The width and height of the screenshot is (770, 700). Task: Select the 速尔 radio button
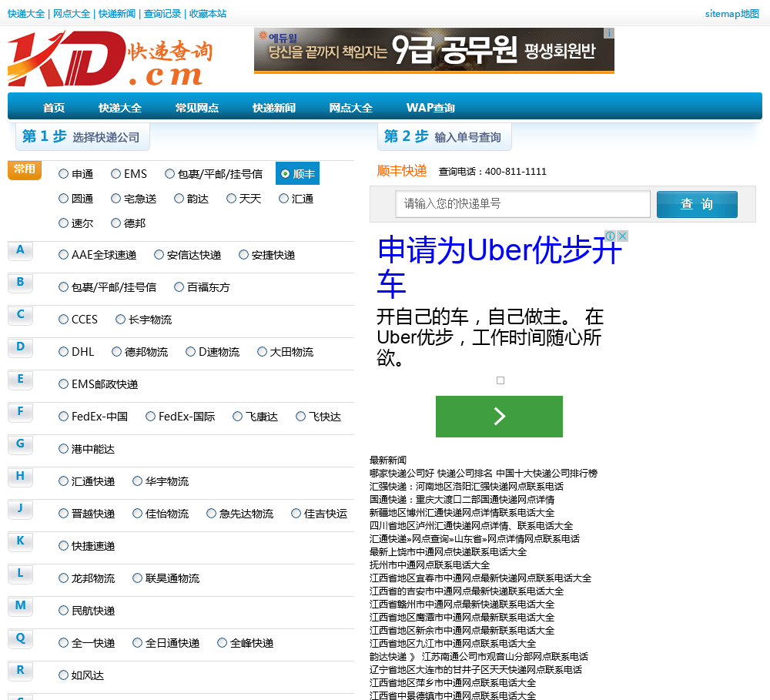63,223
